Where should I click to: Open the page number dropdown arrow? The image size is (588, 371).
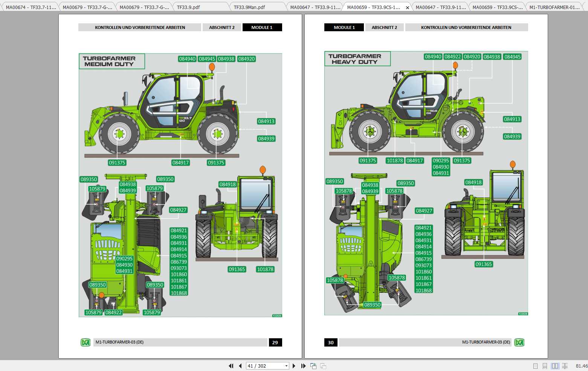(286, 366)
